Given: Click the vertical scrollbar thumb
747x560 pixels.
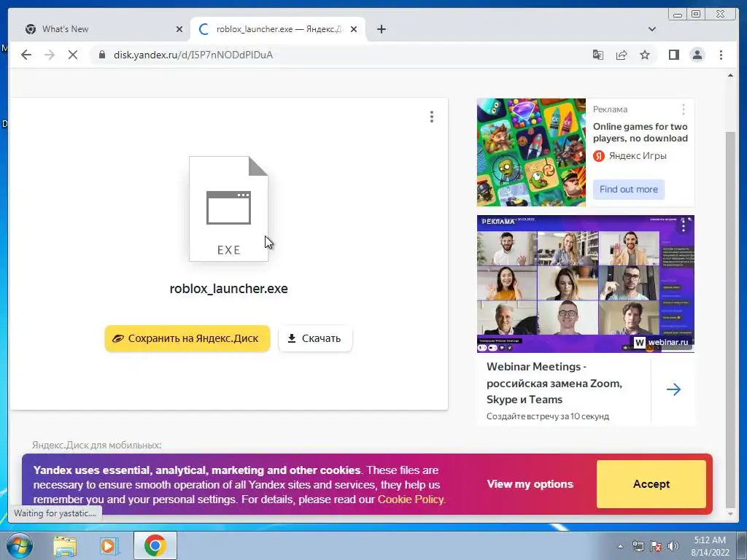Looking at the screenshot, I should coord(730,319).
